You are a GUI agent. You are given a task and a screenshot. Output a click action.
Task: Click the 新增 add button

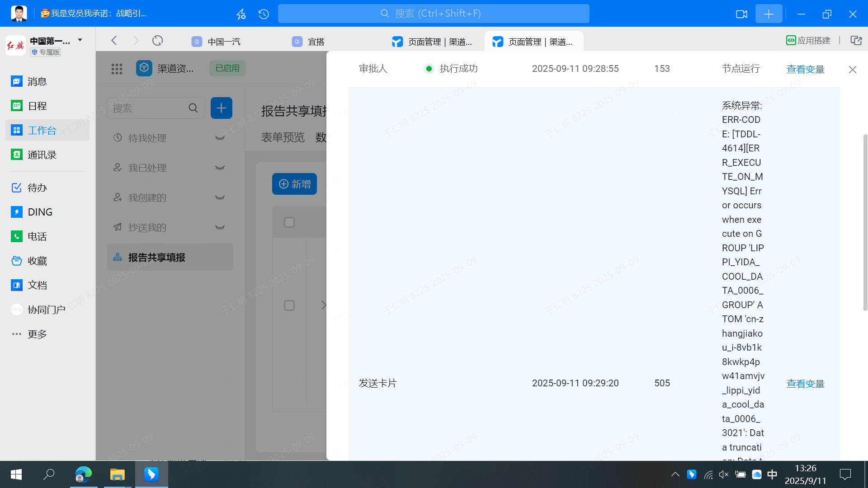click(294, 184)
